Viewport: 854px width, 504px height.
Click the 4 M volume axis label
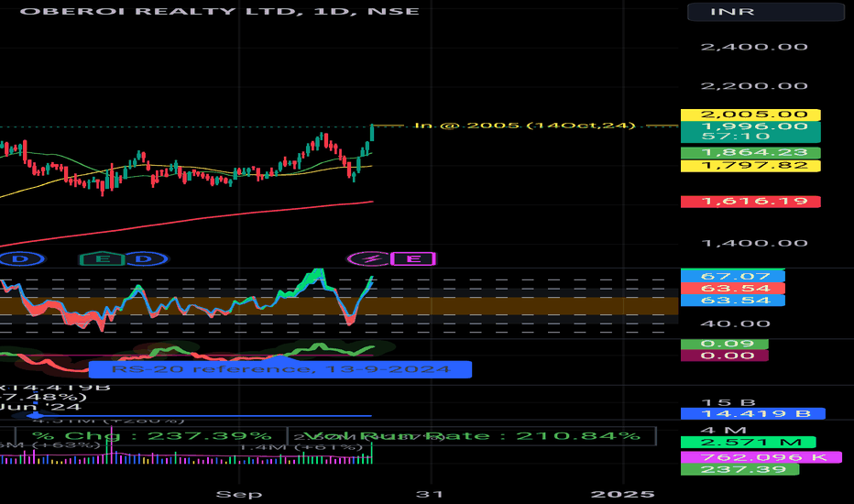[724, 431]
